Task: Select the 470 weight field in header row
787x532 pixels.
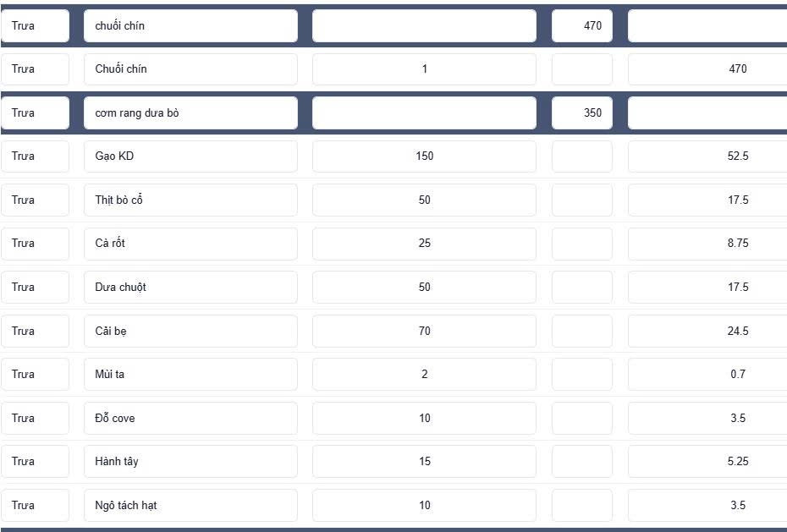Action: pyautogui.click(x=581, y=25)
